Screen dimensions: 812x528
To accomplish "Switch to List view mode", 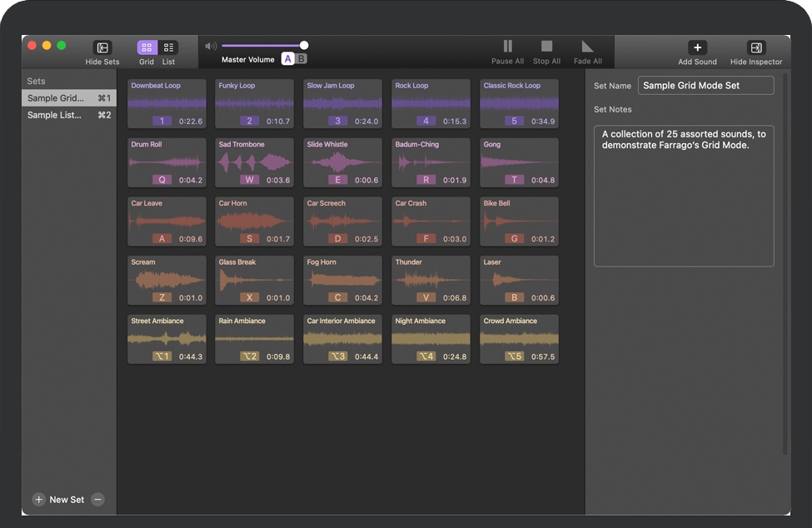I will pyautogui.click(x=168, y=48).
